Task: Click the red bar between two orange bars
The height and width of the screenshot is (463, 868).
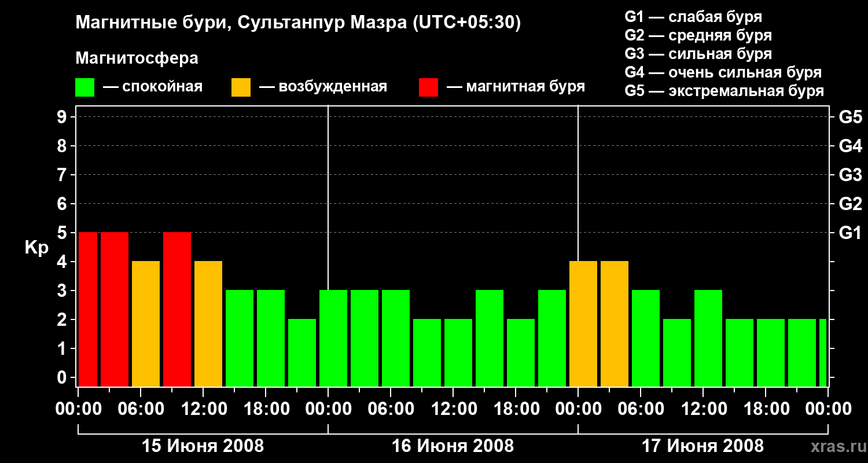Action: 177,309
